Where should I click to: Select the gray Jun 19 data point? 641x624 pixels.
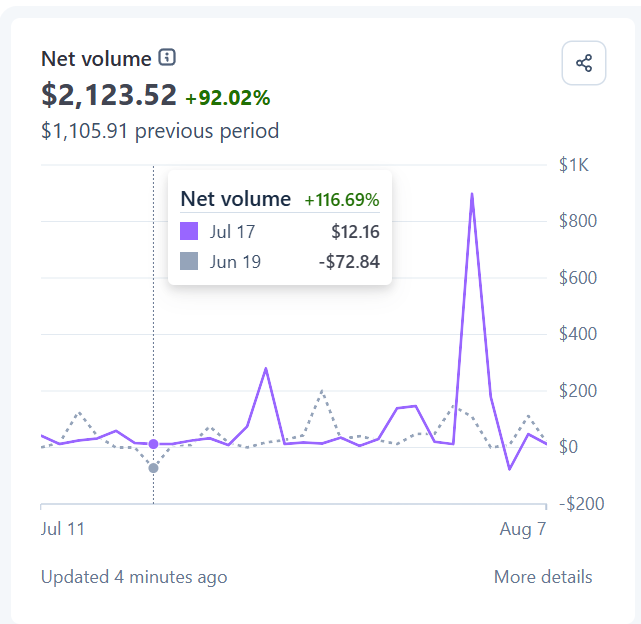click(153, 468)
